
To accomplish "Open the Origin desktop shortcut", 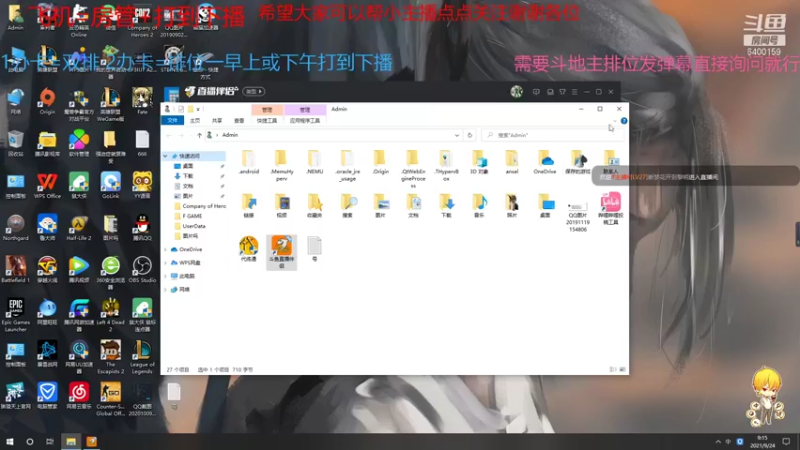I will point(47,101).
